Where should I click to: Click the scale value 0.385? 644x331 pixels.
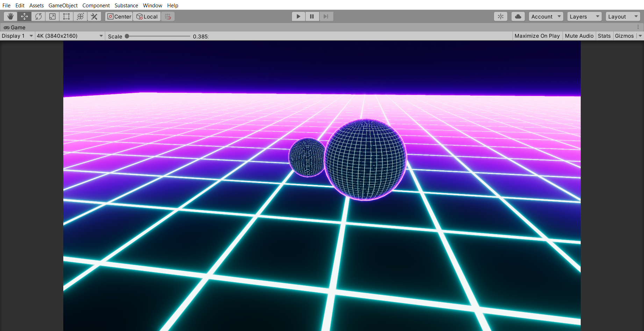201,36
